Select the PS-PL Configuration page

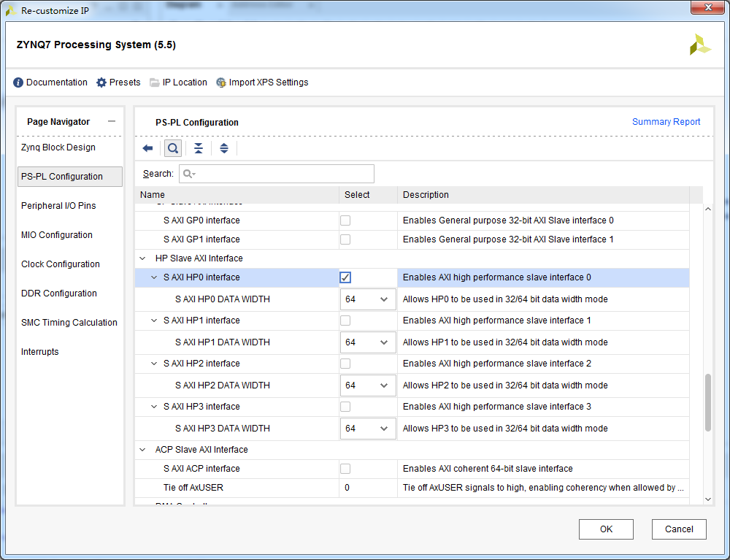click(x=70, y=177)
